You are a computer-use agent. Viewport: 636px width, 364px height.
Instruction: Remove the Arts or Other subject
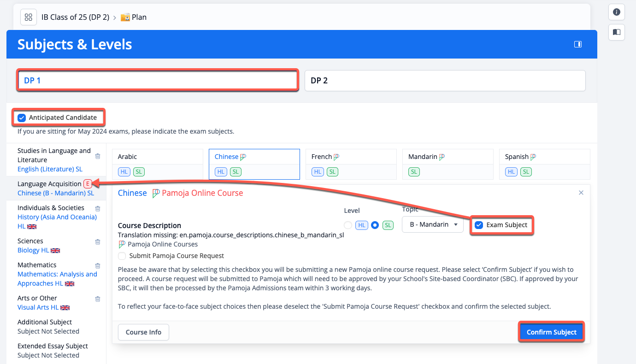(x=98, y=299)
